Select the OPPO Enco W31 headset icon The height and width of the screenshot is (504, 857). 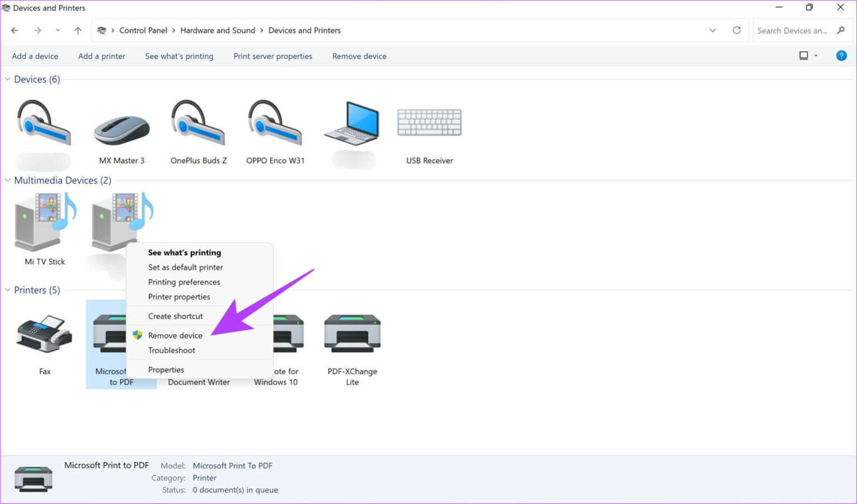click(x=275, y=123)
